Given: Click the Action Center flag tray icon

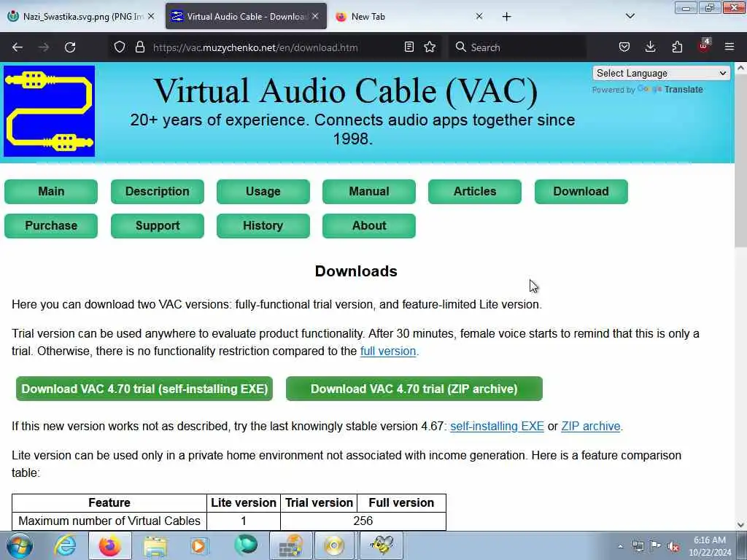Looking at the screenshot, I should click(656, 546).
